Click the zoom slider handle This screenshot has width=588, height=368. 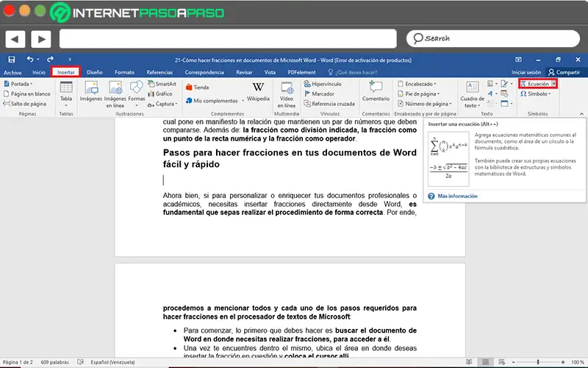pos(538,362)
